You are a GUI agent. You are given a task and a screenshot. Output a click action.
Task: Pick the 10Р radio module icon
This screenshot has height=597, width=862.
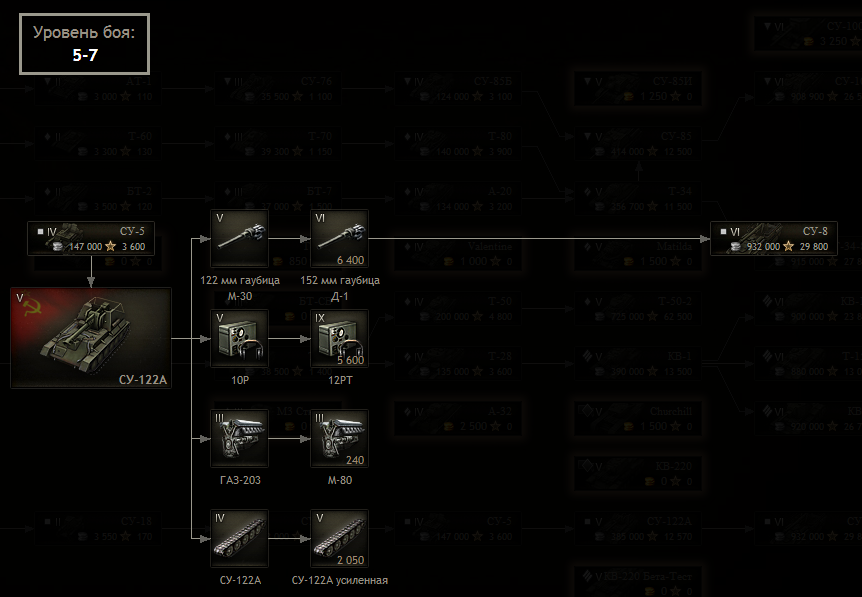240,339
